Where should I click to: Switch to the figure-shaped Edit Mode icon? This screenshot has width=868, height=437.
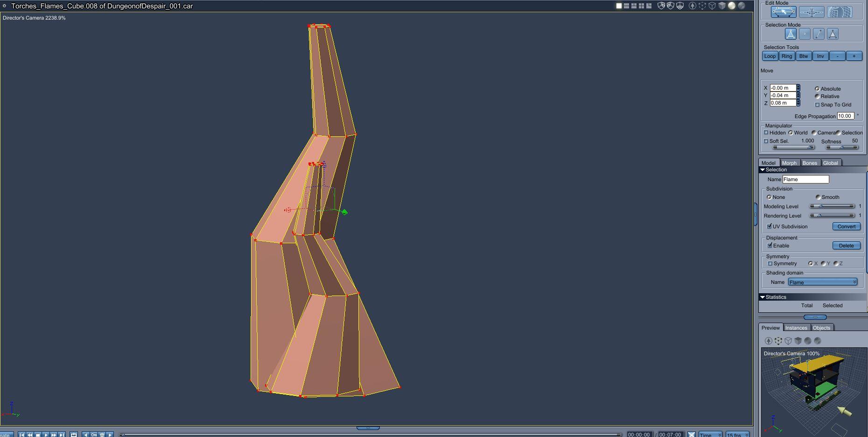pyautogui.click(x=812, y=12)
